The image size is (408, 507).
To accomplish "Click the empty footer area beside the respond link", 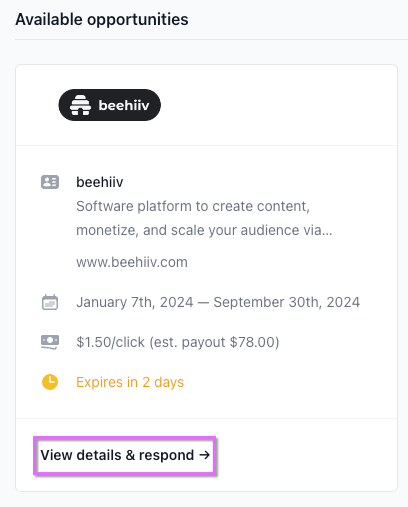I will 305,455.
